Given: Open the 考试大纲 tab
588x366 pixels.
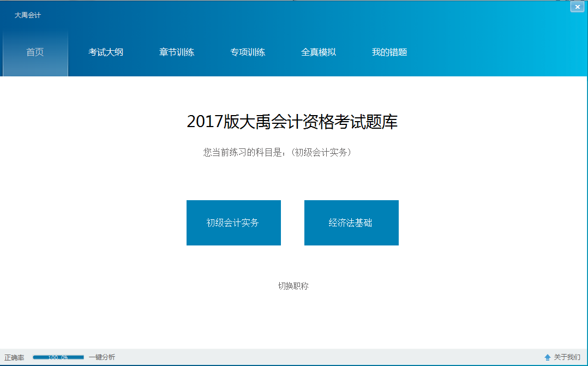Looking at the screenshot, I should 106,52.
